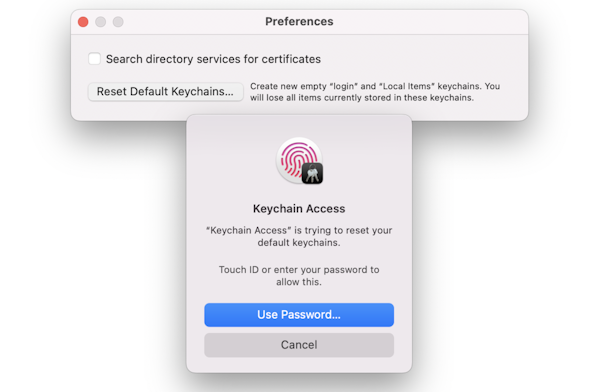Click the Keychain Access keys badge icon
Screen dimensions: 608x392
pos(313,174)
